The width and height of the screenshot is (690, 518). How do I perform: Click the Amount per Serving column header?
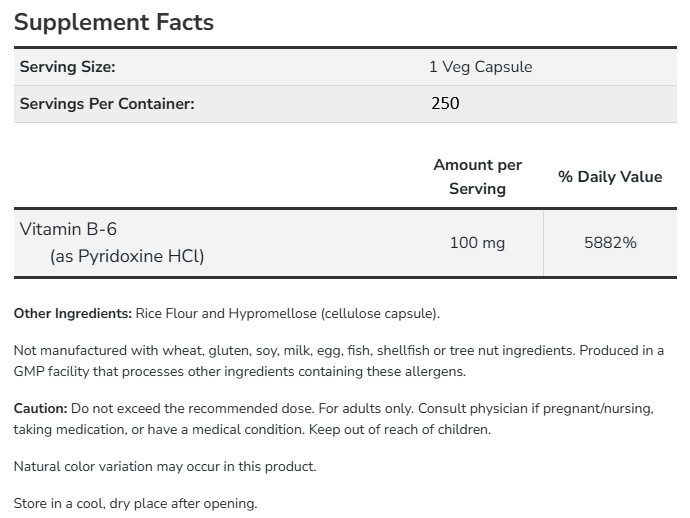click(477, 177)
